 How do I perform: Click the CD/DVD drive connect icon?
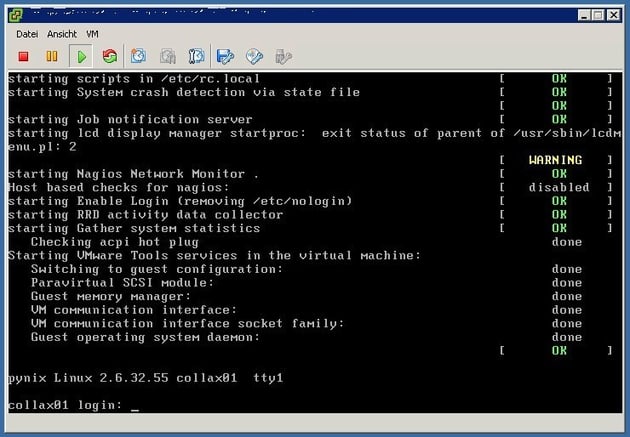pos(254,56)
